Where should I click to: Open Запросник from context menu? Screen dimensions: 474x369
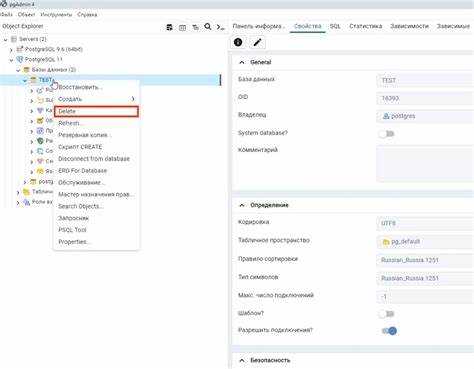tap(96, 218)
